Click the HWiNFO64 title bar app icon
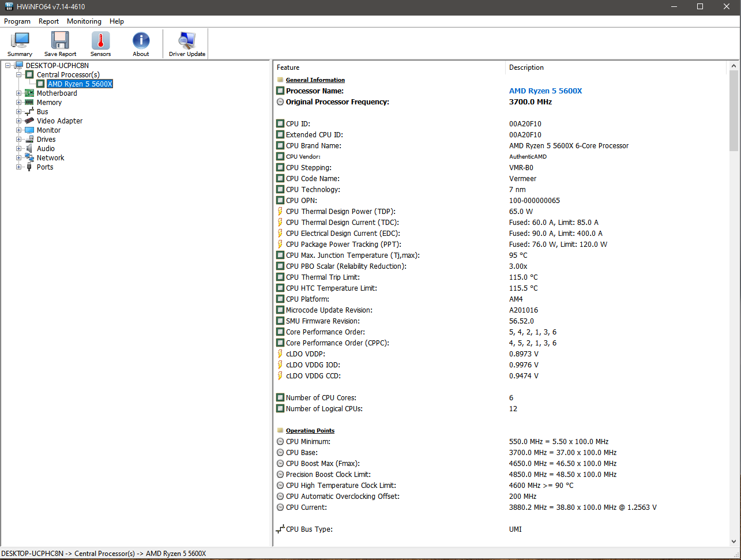This screenshot has width=741, height=560. click(x=9, y=7)
